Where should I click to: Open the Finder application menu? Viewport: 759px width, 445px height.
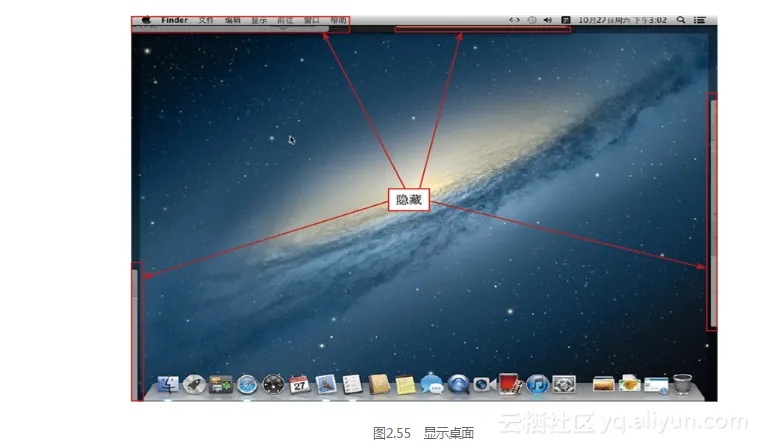(x=174, y=20)
